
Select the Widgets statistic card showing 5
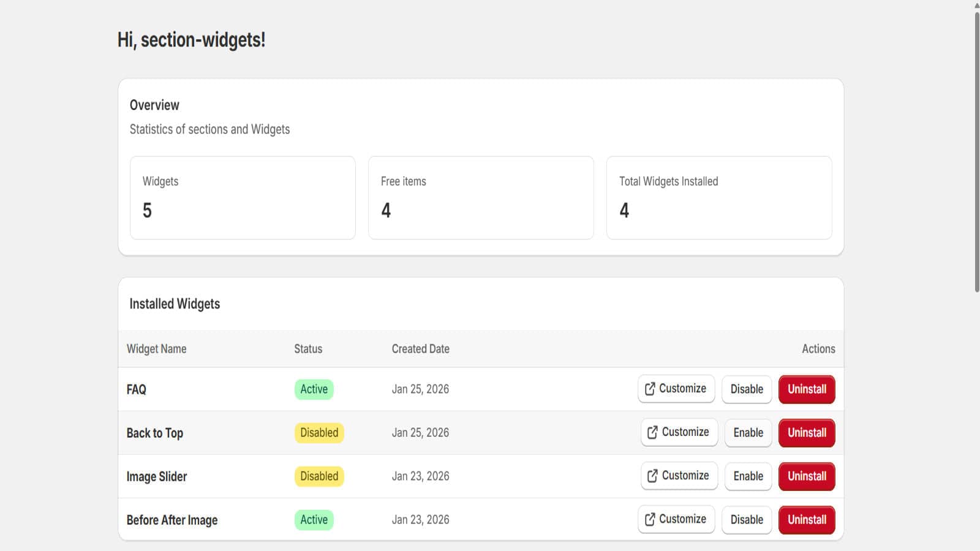[243, 197]
